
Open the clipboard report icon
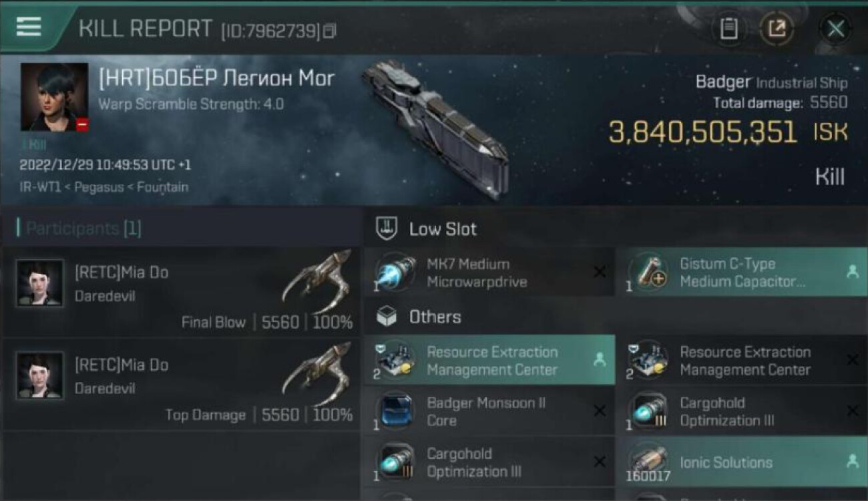pos(728,29)
